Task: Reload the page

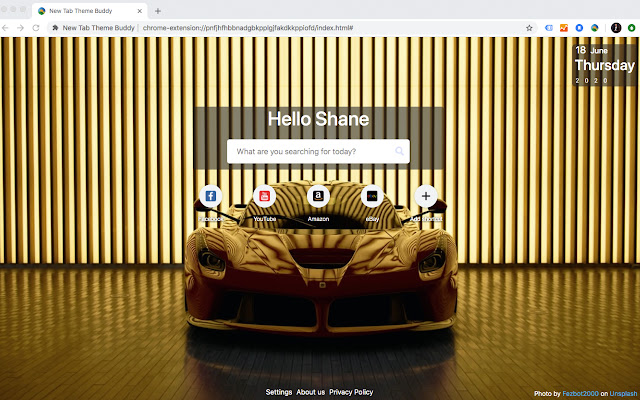Action: (x=36, y=28)
